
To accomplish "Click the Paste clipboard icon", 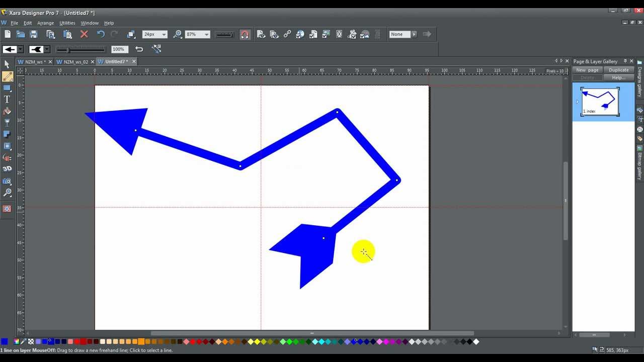I will [x=67, y=34].
